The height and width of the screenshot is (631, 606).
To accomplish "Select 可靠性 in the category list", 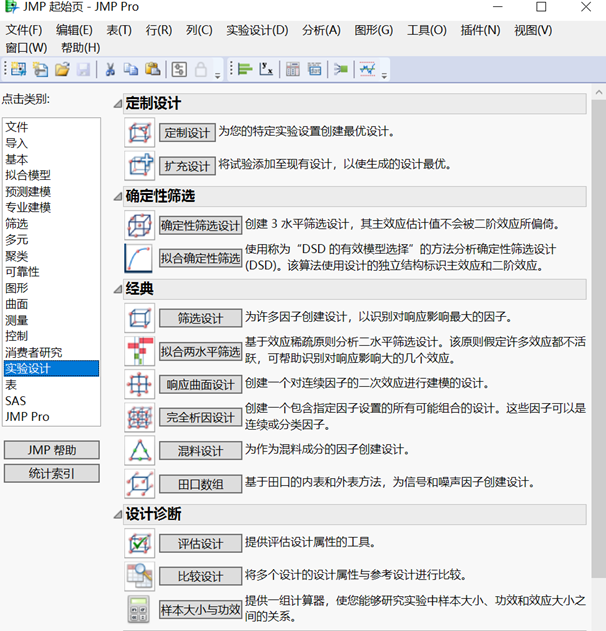I will [52, 272].
